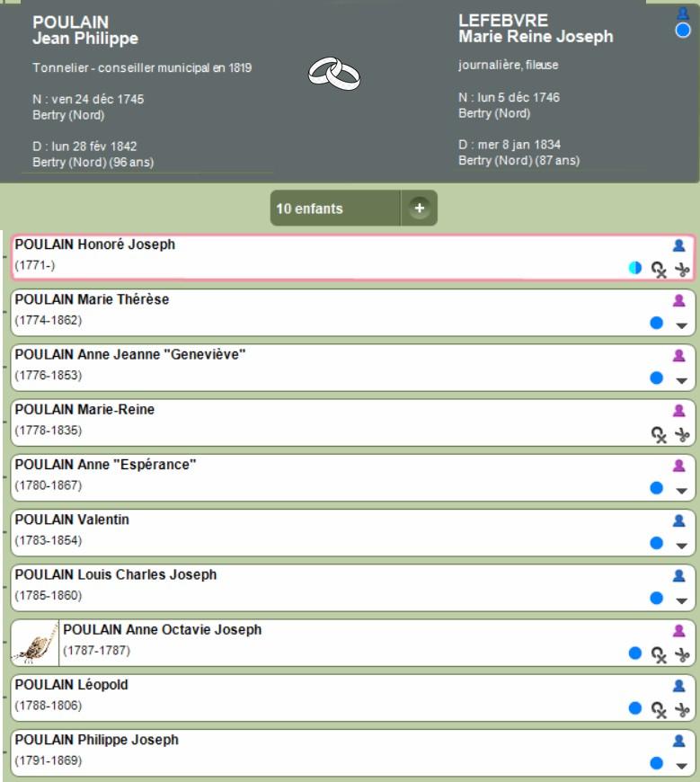Click blue circle on Louis Charles Joseph row
The width and height of the screenshot is (700, 782).
657,598
